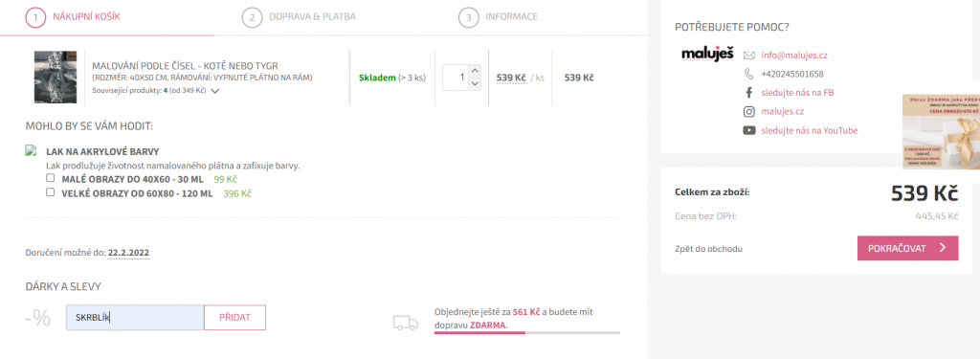Click the Pokračovat button
The width and height of the screenshot is (980, 359).
click(907, 248)
